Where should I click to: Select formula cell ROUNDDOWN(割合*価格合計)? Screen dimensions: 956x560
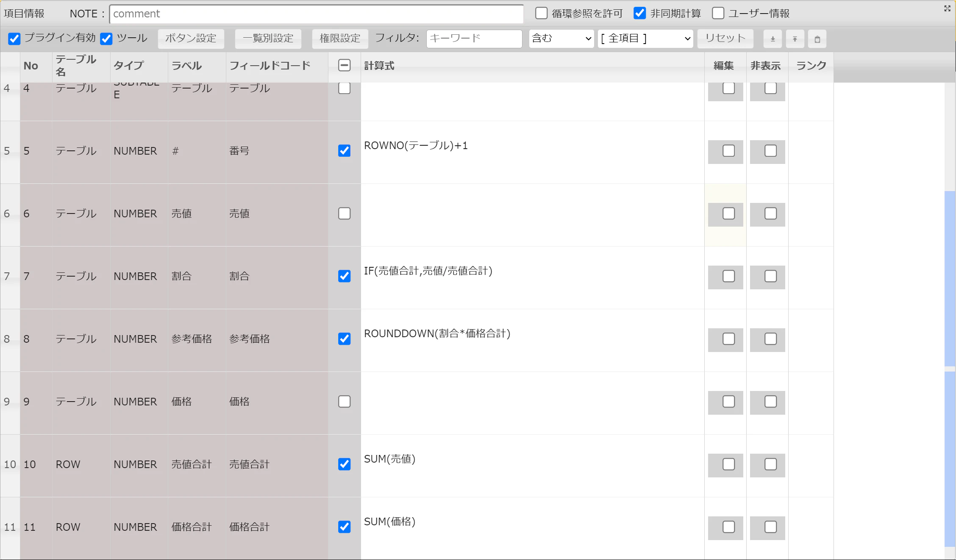pyautogui.click(x=533, y=340)
